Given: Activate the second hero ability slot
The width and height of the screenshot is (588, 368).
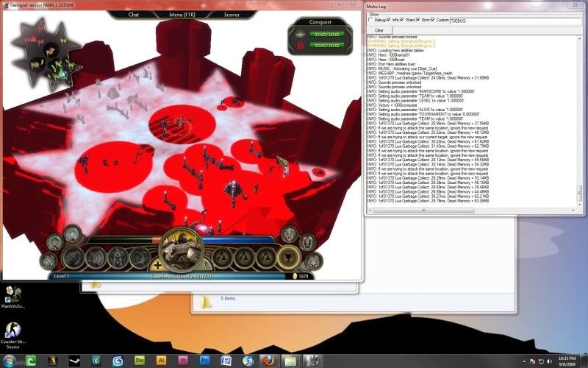Looking at the screenshot, I should point(96,258).
